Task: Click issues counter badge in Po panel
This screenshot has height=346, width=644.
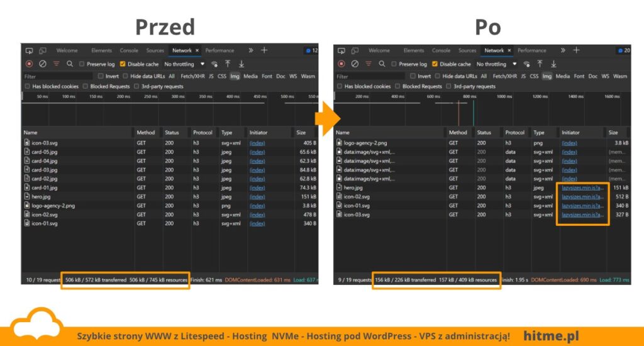Action: point(624,50)
